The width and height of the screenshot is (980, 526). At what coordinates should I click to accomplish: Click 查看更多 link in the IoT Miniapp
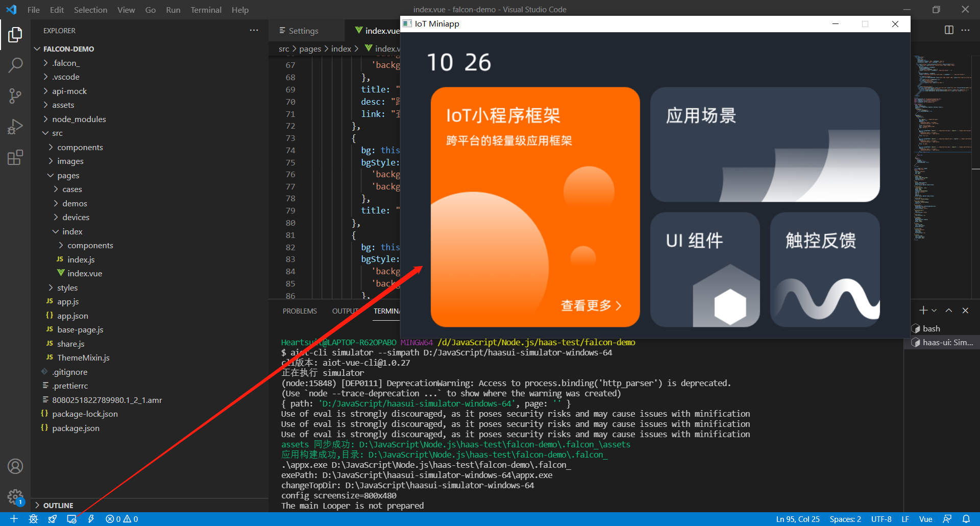click(591, 306)
